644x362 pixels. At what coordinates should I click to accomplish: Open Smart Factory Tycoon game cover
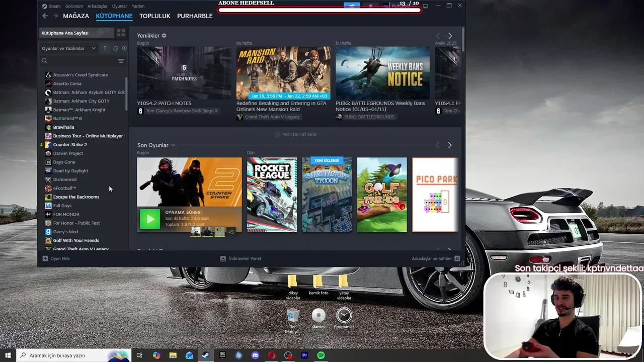[327, 195]
